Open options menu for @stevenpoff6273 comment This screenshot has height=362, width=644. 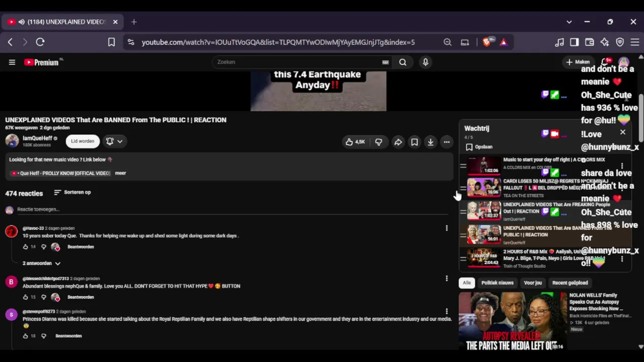click(x=446, y=312)
